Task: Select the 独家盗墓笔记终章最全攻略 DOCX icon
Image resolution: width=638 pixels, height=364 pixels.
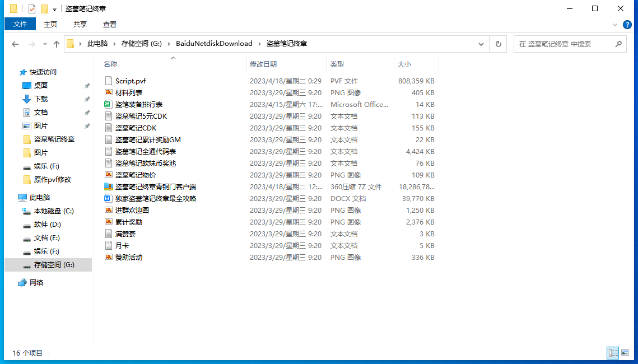Action: pyautogui.click(x=109, y=199)
